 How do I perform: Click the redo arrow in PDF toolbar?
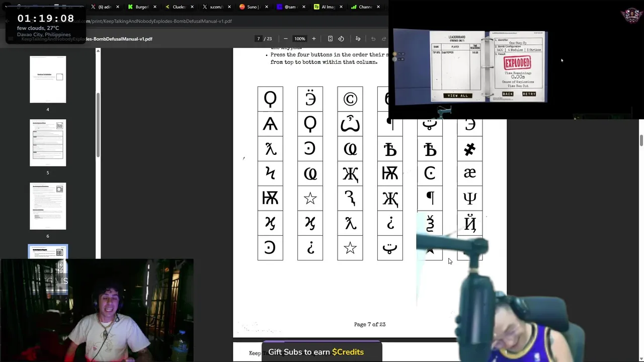(x=384, y=39)
